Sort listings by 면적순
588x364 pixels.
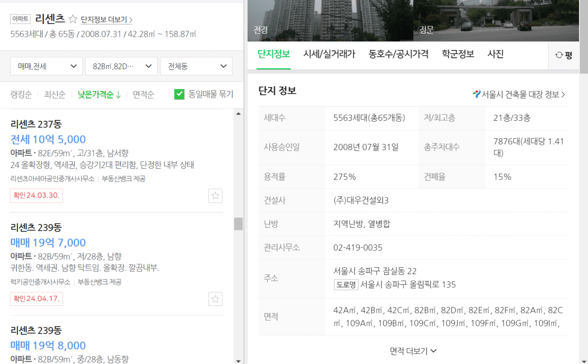tap(144, 95)
